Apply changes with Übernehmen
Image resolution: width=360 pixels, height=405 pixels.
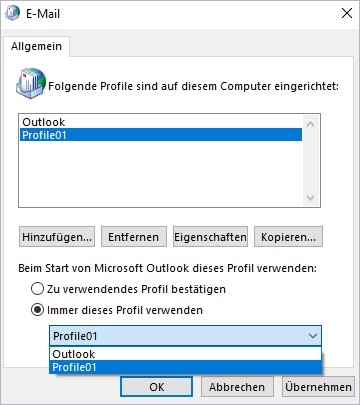point(318,387)
